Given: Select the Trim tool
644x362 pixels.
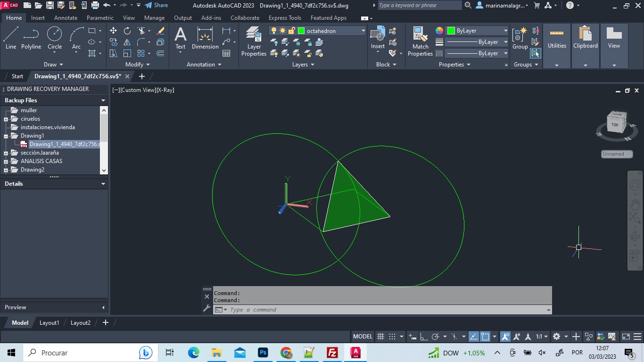Looking at the screenshot, I should tap(141, 31).
